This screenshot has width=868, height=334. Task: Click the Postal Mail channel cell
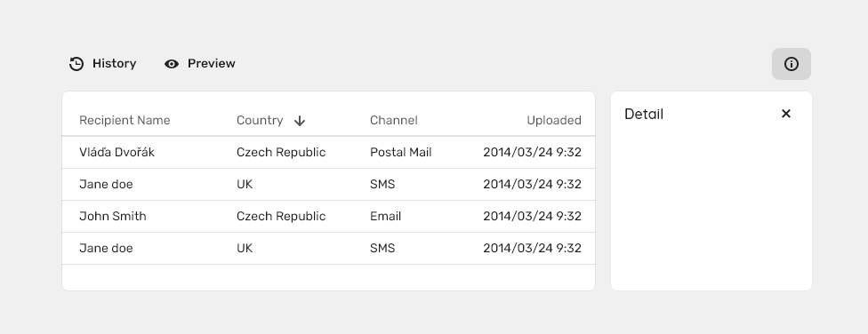point(401,153)
